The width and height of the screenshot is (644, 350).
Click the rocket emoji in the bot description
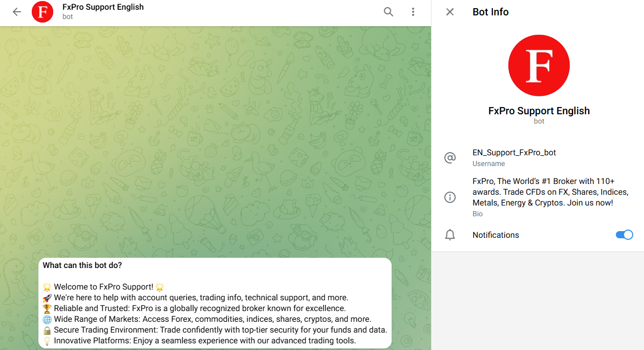point(47,298)
